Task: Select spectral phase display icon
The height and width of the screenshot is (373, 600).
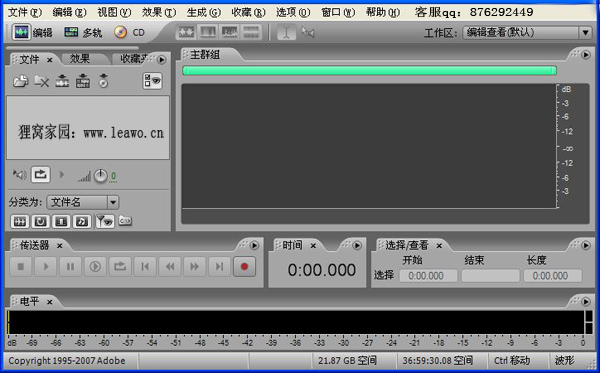Action: [x=251, y=33]
